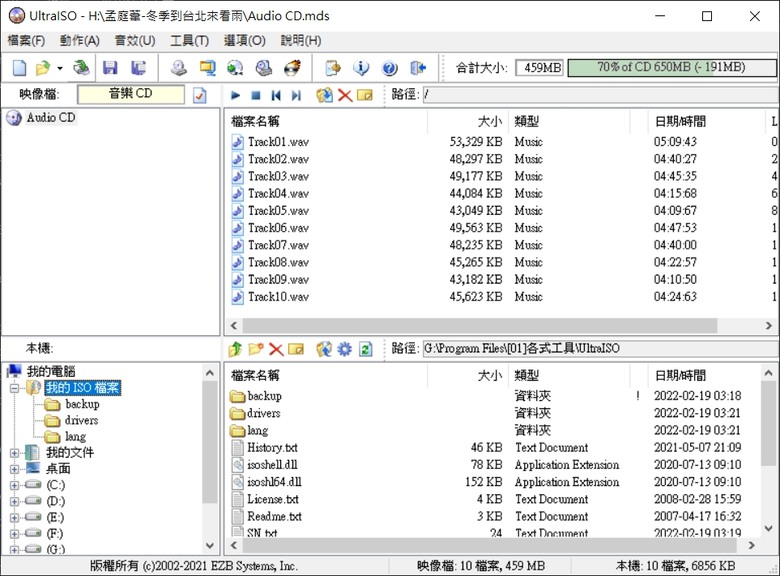Click the Save floppy disk icon
The width and height of the screenshot is (780, 576).
click(110, 67)
